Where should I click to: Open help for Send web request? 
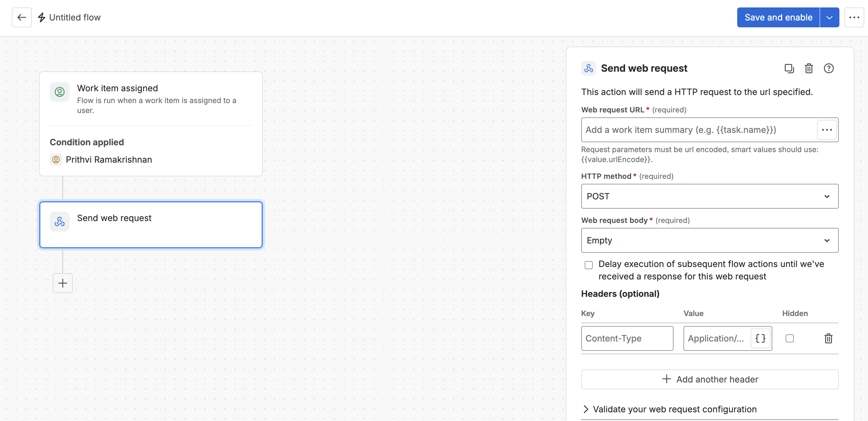click(x=829, y=68)
